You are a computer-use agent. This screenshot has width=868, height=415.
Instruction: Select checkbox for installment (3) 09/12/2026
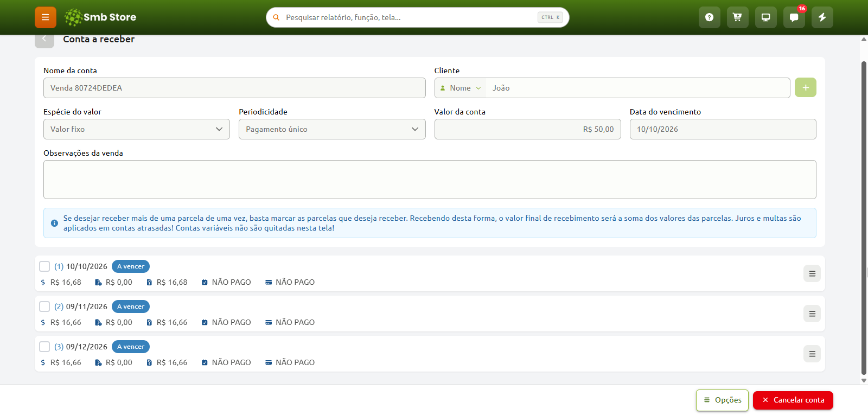[44, 347]
